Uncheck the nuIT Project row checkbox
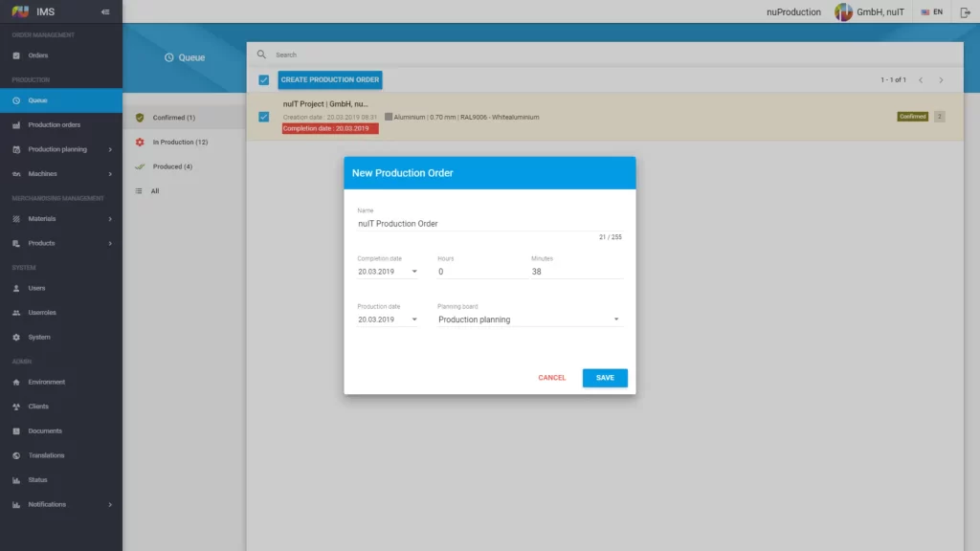This screenshot has width=980, height=551. pyautogui.click(x=264, y=117)
